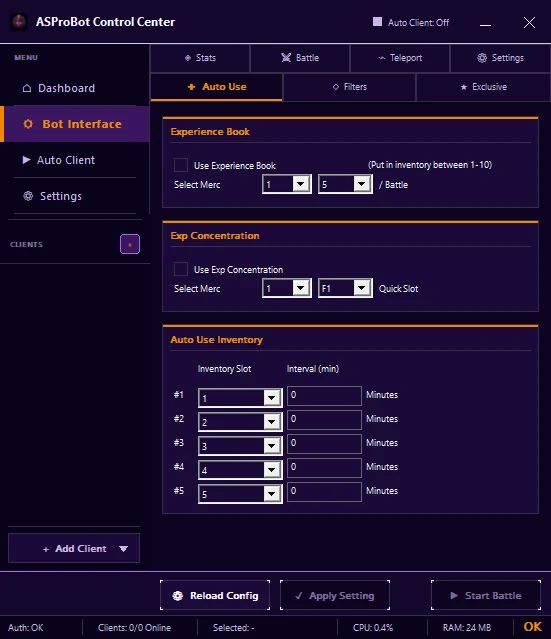Screen dimensions: 551x639
Task: Select the Auto Use sub-tab
Action: coord(216,87)
